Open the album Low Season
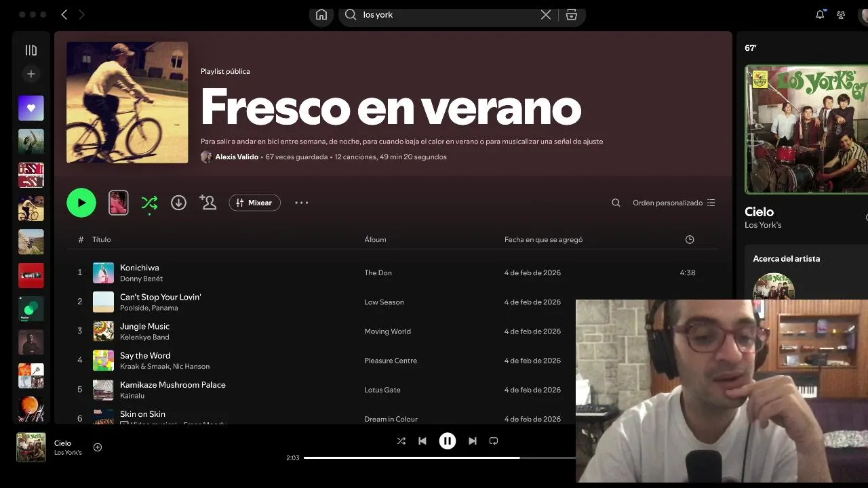This screenshot has width=868, height=488. pos(384,302)
